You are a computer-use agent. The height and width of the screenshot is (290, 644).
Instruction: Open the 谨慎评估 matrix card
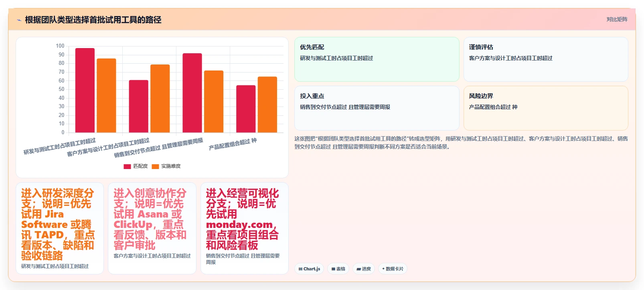pos(546,59)
